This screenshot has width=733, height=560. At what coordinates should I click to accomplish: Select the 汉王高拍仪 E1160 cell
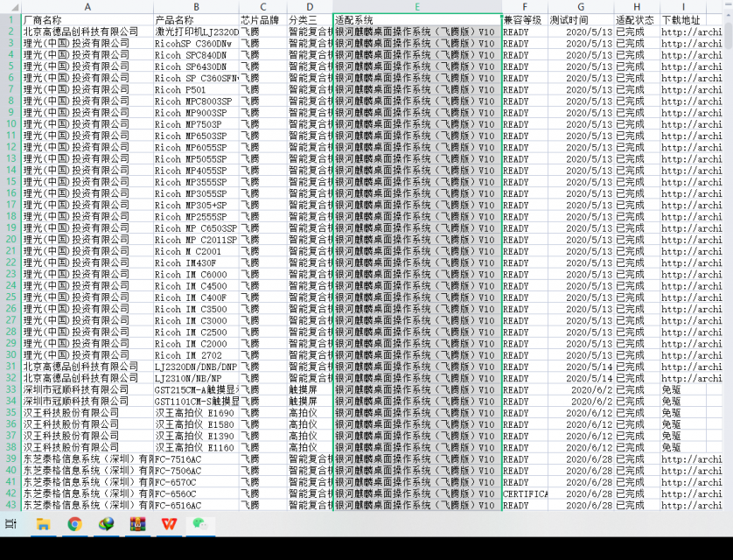(x=196, y=447)
